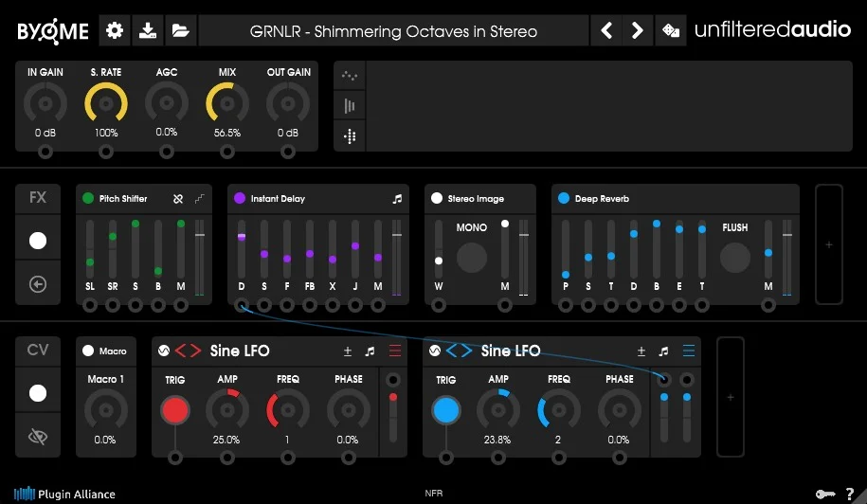Click the blue Sine LFO TRIG button
The height and width of the screenshot is (504, 867).
[446, 410]
